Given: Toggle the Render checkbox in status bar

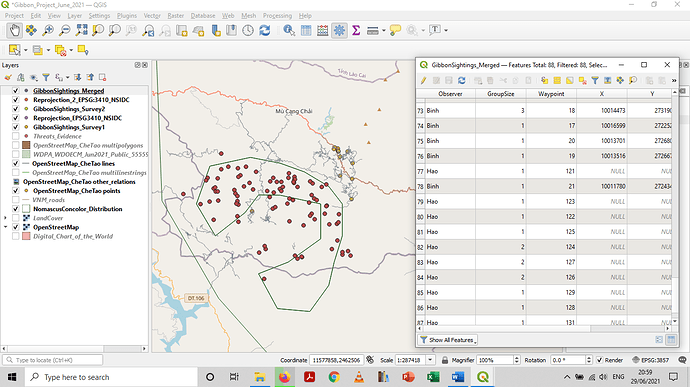Looking at the screenshot, I should 599,360.
